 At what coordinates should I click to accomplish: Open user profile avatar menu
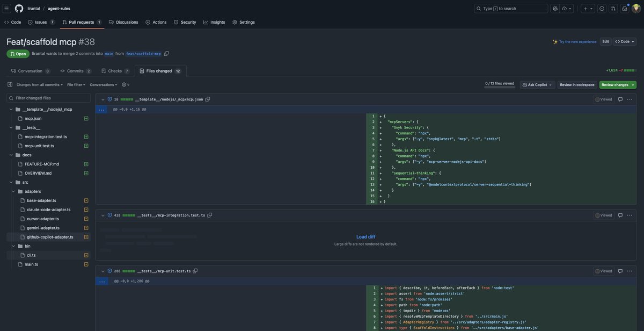point(636,9)
